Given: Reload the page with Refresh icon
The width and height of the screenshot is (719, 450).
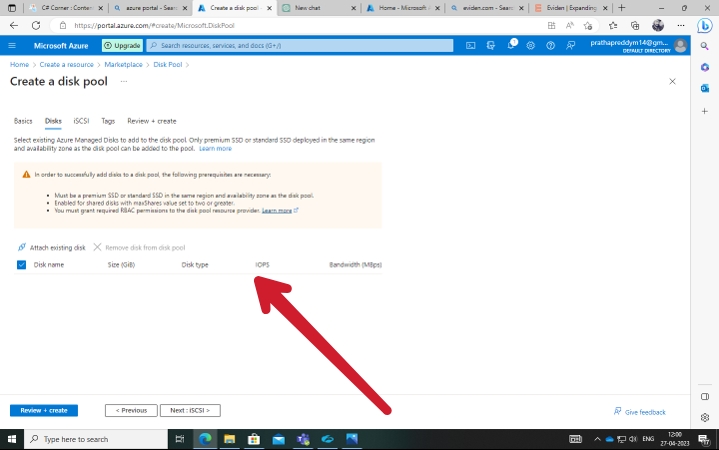Looking at the screenshot, I should click(36, 25).
